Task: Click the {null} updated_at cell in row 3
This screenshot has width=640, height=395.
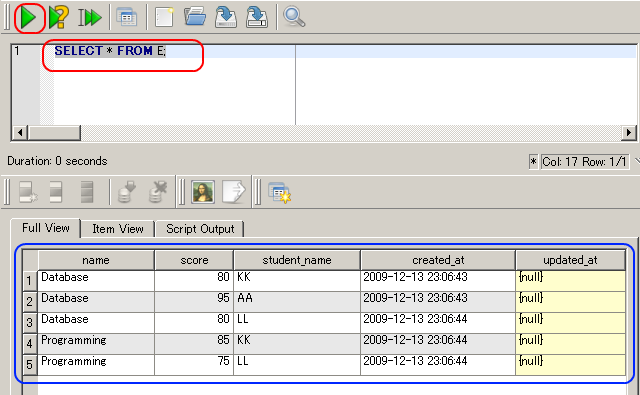Action: click(x=570, y=322)
